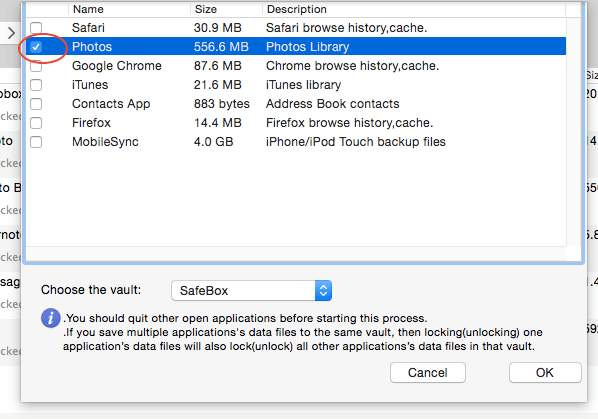Click 'iPhone/iPod Touch backup files' description
Screen dimensions: 598x419
click(x=356, y=142)
